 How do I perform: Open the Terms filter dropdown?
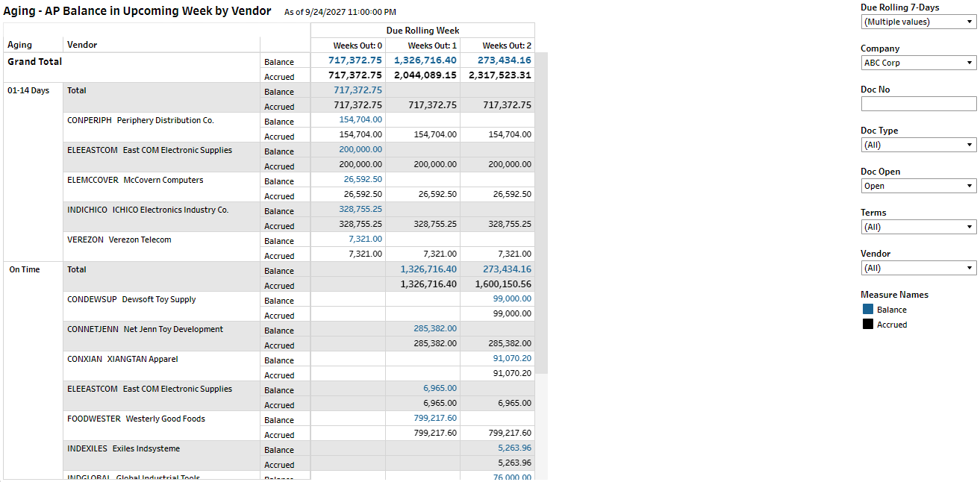click(918, 227)
